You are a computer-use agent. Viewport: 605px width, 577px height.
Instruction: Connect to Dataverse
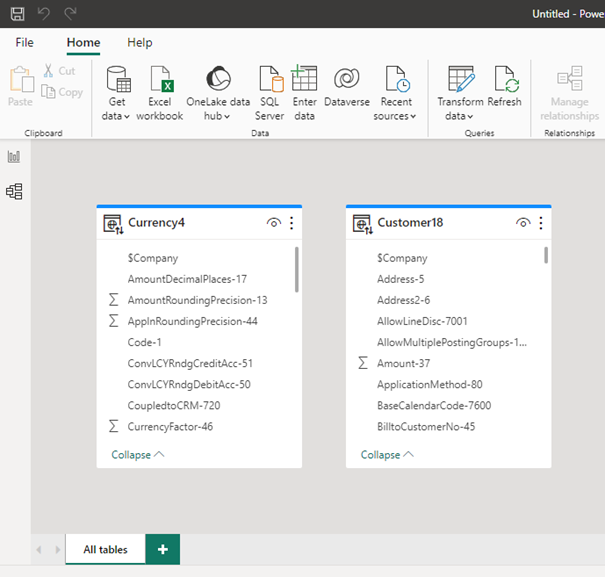pyautogui.click(x=347, y=87)
